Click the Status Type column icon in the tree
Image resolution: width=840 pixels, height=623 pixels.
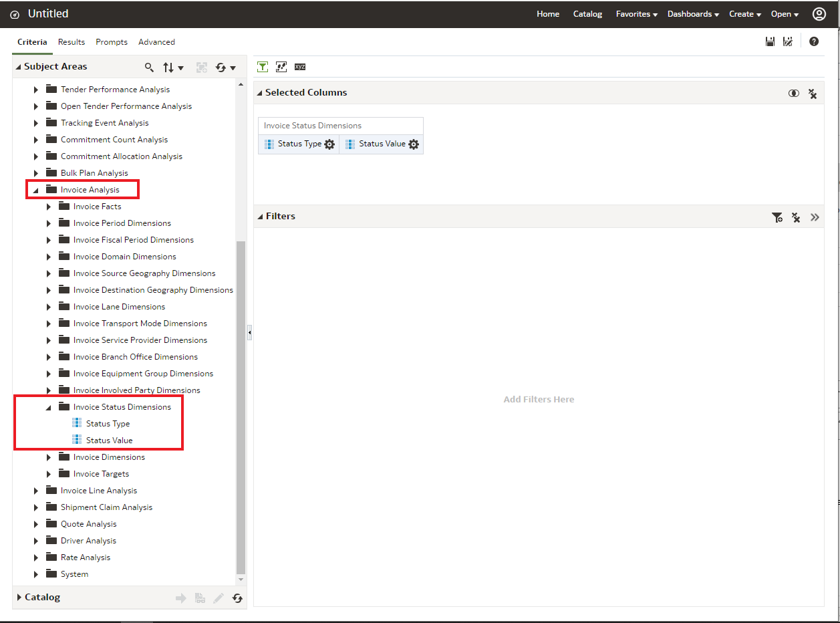76,423
